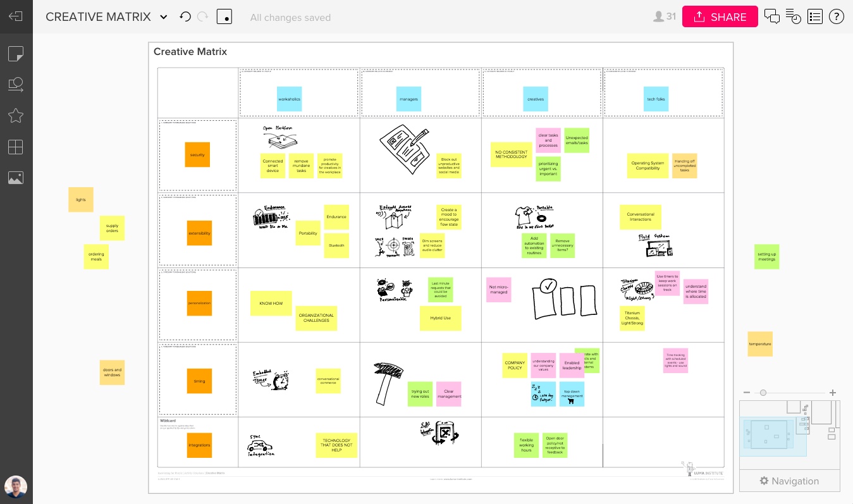Select the 'NO CONSISTENT METHODOLOGY' yellow note
This screenshot has height=504, width=853.
[x=512, y=154]
